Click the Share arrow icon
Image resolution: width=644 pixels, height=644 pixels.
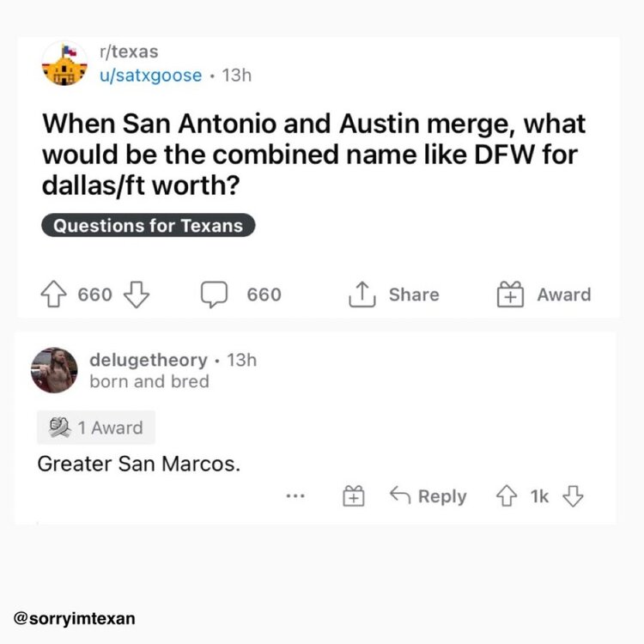361,295
